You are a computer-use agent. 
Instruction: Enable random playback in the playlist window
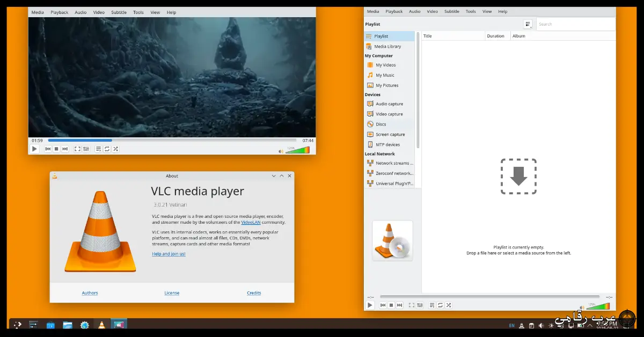(x=448, y=305)
